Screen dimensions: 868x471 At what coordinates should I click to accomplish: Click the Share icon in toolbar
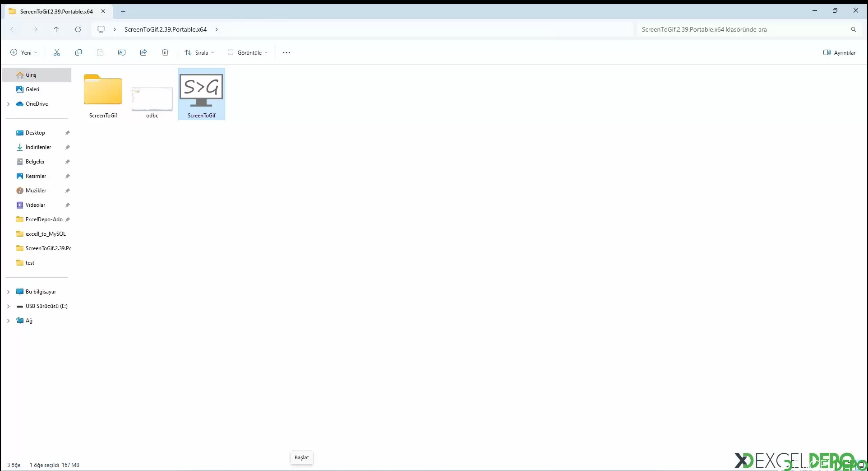pyautogui.click(x=143, y=53)
